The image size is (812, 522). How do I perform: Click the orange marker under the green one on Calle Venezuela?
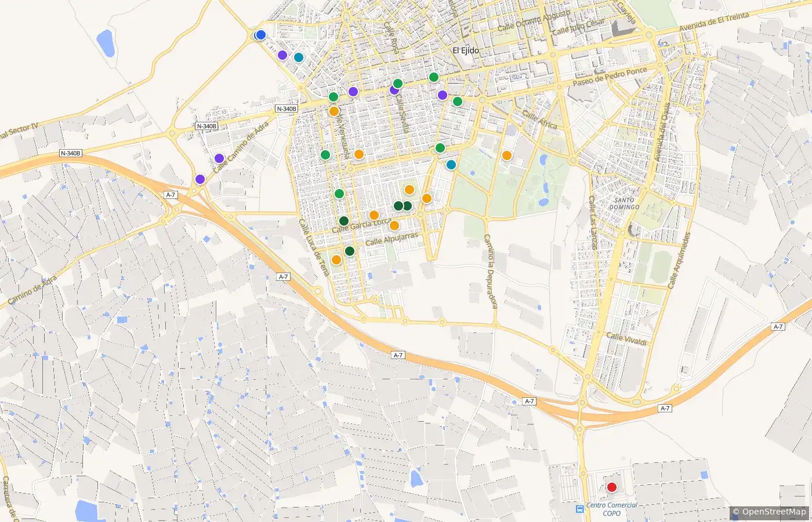click(334, 111)
